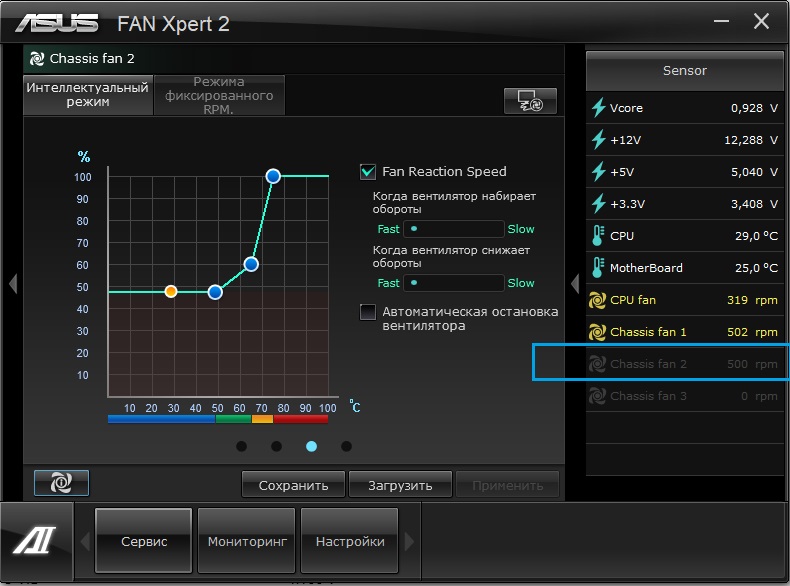Toggle the Fan Reaction Speed checkbox
The image size is (790, 586).
coord(368,172)
